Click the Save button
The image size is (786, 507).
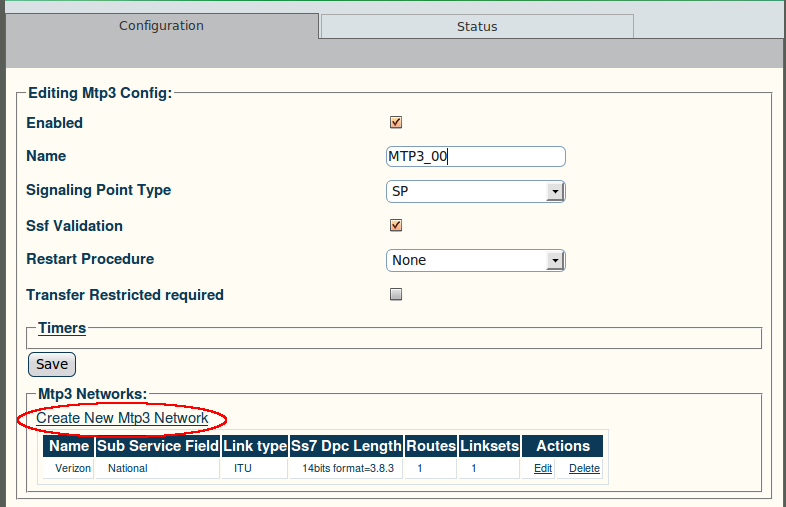tap(52, 364)
